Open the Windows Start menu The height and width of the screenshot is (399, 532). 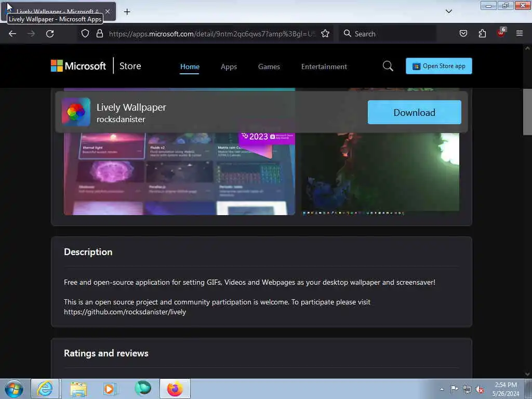[14, 389]
